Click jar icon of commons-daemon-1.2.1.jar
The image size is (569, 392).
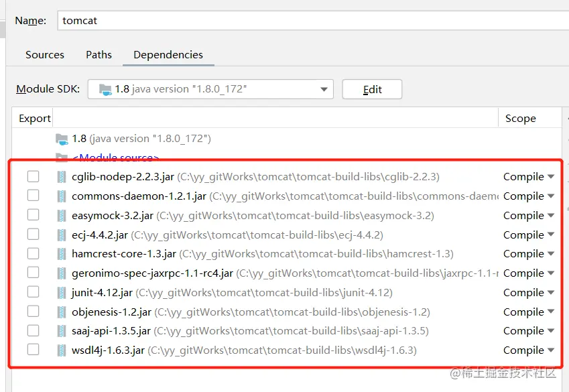tap(62, 196)
